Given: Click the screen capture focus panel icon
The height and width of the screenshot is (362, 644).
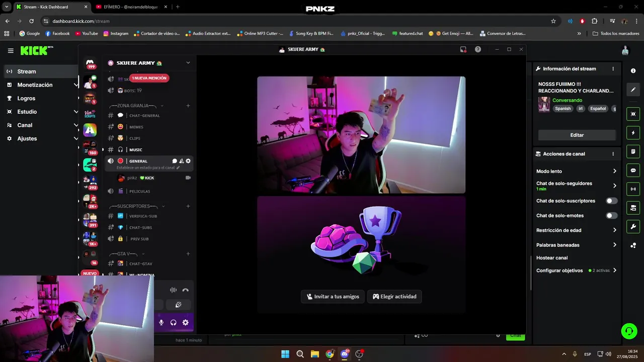Looking at the screenshot, I should tap(633, 114).
